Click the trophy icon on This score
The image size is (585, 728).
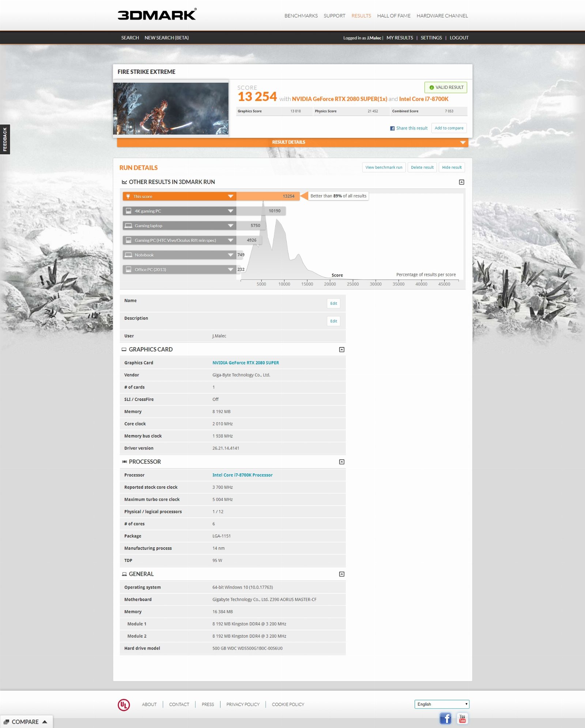coord(128,196)
